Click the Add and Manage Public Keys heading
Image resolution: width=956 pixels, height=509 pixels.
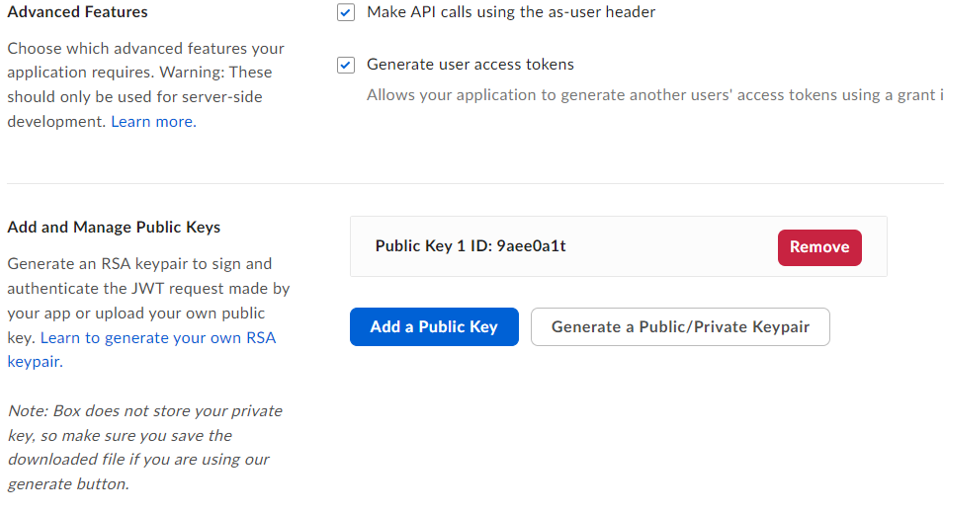click(x=113, y=227)
